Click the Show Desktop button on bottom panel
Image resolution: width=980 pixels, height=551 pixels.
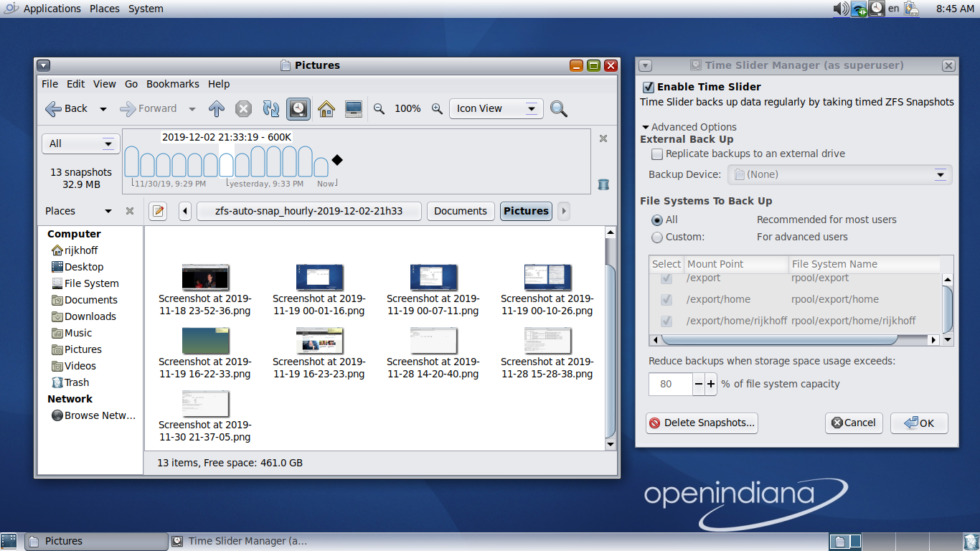9,541
